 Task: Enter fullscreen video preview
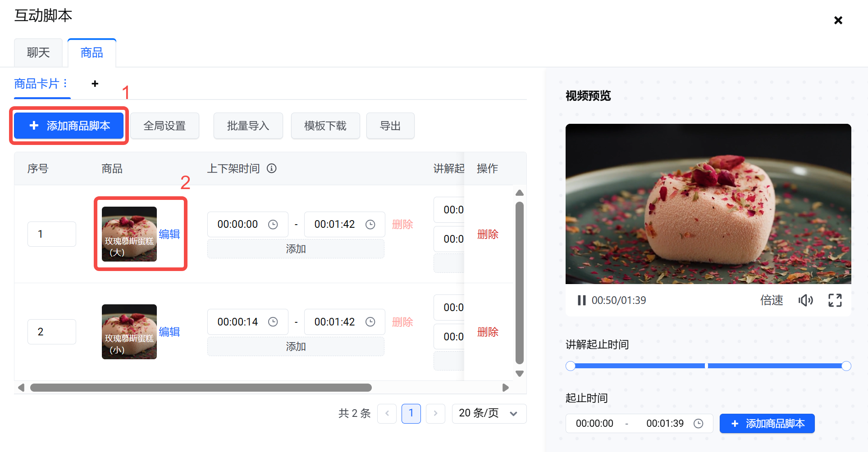[x=835, y=300]
